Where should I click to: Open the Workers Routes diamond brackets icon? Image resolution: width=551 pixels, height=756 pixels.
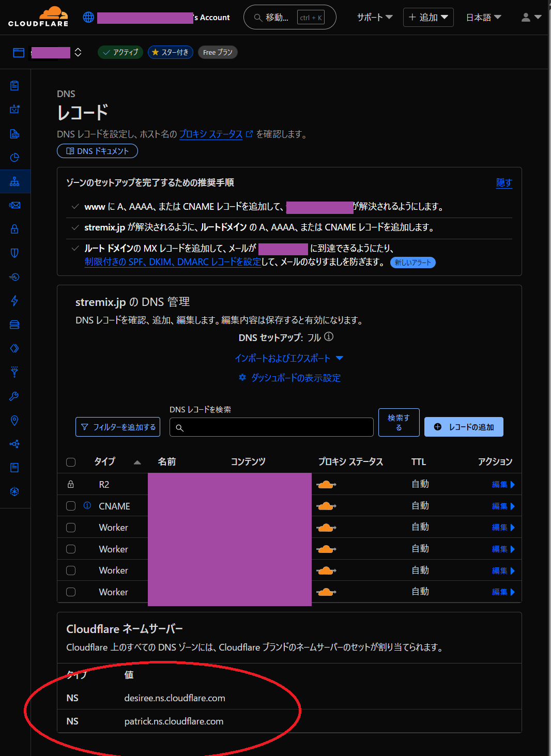tap(14, 348)
